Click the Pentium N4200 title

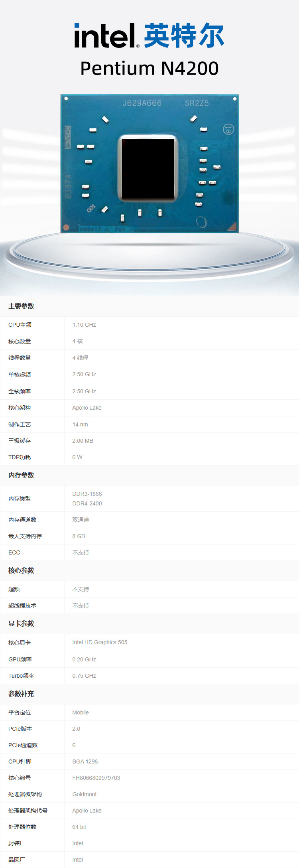click(x=149, y=68)
